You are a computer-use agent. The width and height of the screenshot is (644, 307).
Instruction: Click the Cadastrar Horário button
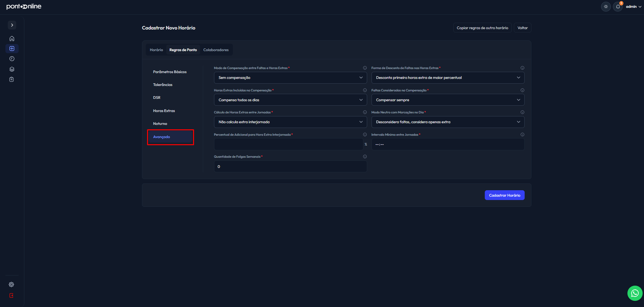tap(504, 195)
